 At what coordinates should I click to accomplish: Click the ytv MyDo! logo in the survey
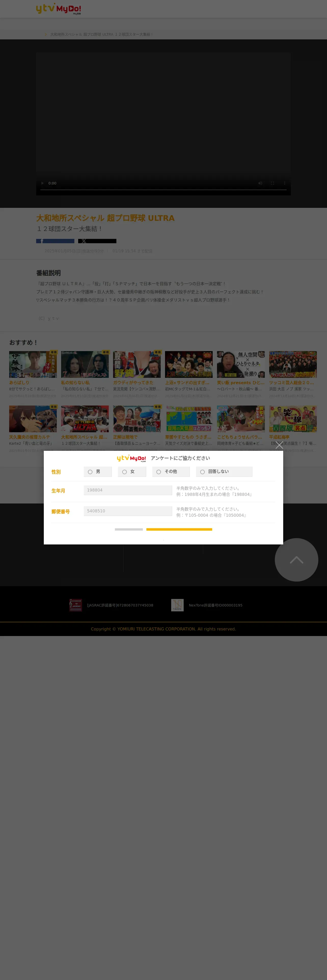pos(131,458)
